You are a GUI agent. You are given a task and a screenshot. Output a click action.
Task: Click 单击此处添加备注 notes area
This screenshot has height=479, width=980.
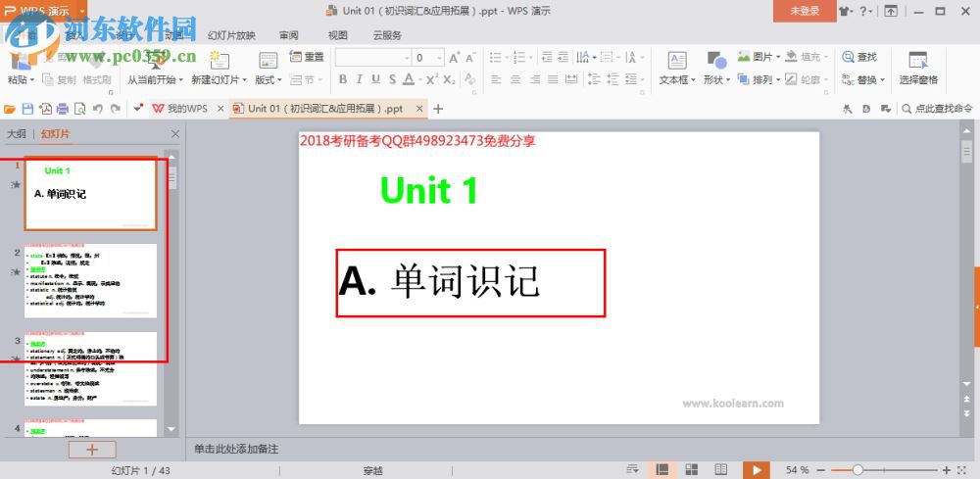point(235,449)
